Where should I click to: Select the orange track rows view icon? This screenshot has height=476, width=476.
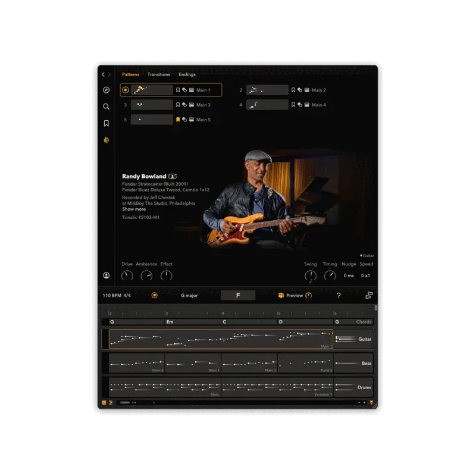104,403
